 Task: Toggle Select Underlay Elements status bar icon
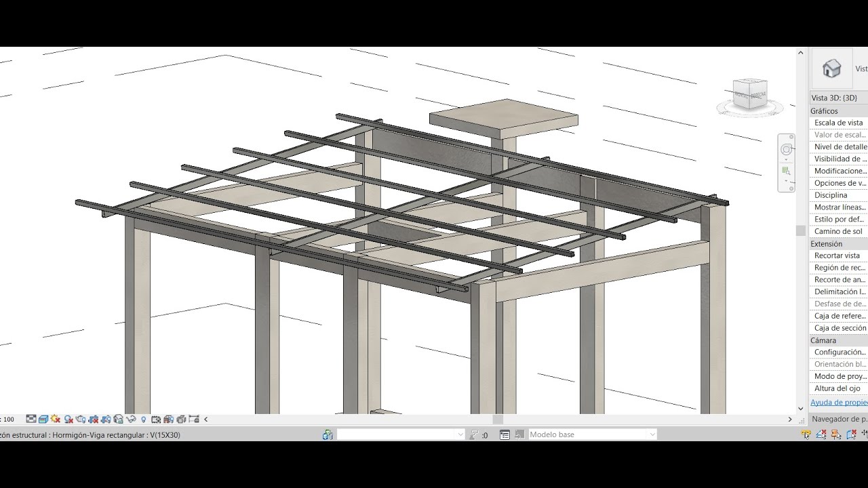click(821, 434)
